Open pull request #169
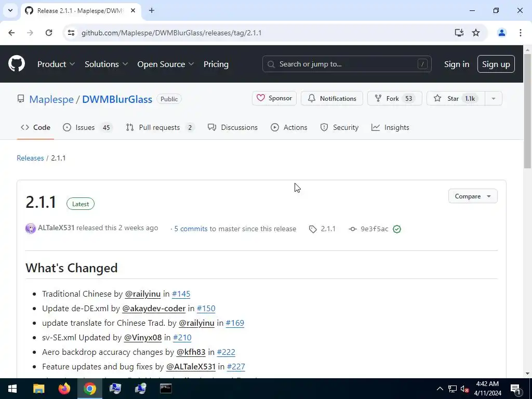The image size is (532, 399). (235, 323)
